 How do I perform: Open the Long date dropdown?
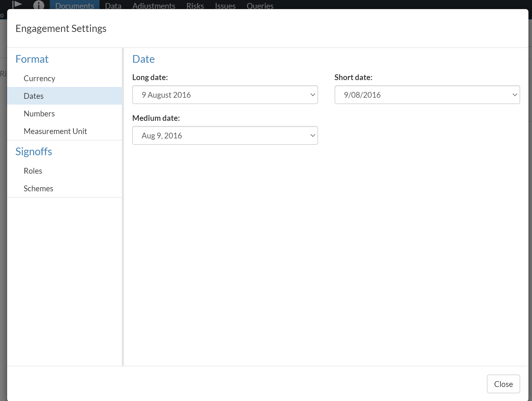(x=225, y=95)
